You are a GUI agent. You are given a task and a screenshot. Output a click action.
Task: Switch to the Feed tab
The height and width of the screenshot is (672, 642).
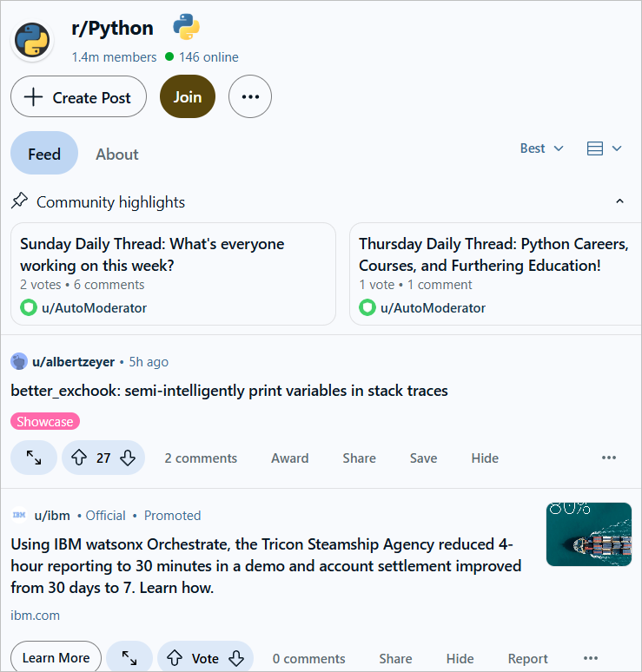coord(44,153)
